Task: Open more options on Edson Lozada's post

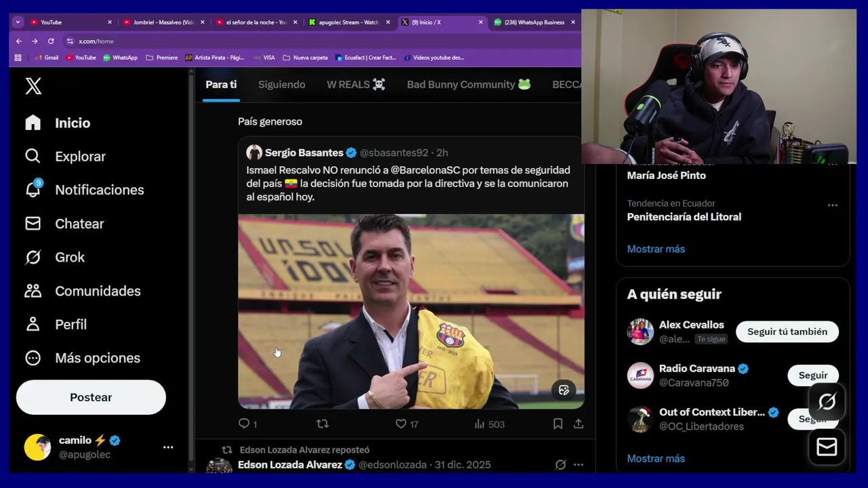Action: pos(578,465)
